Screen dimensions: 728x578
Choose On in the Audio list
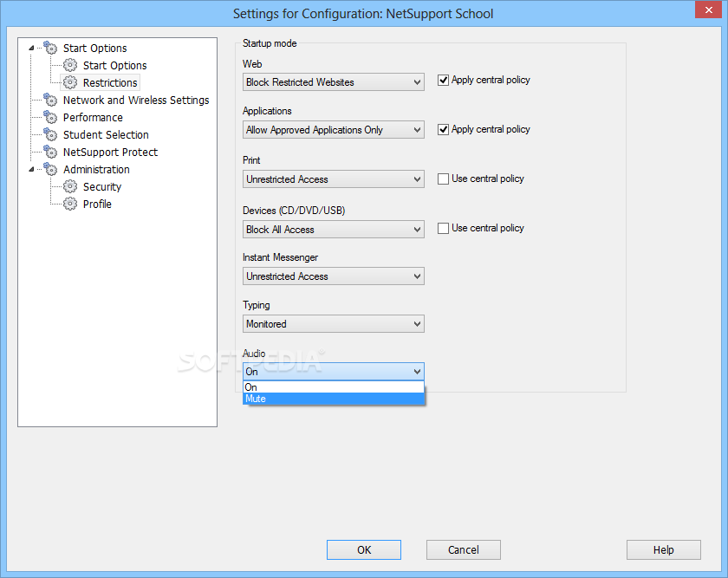pos(334,387)
